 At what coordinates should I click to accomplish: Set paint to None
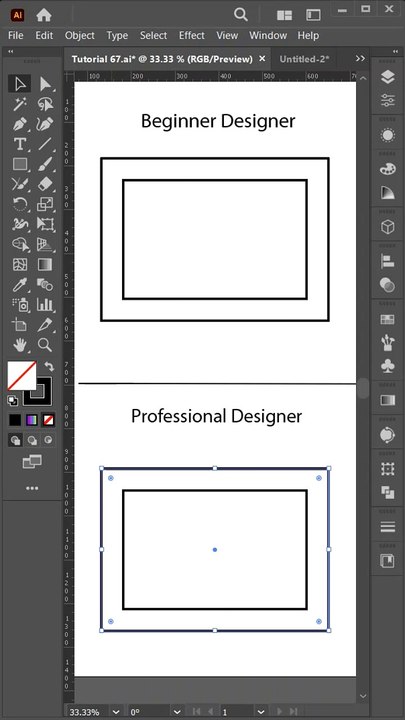(x=48, y=420)
